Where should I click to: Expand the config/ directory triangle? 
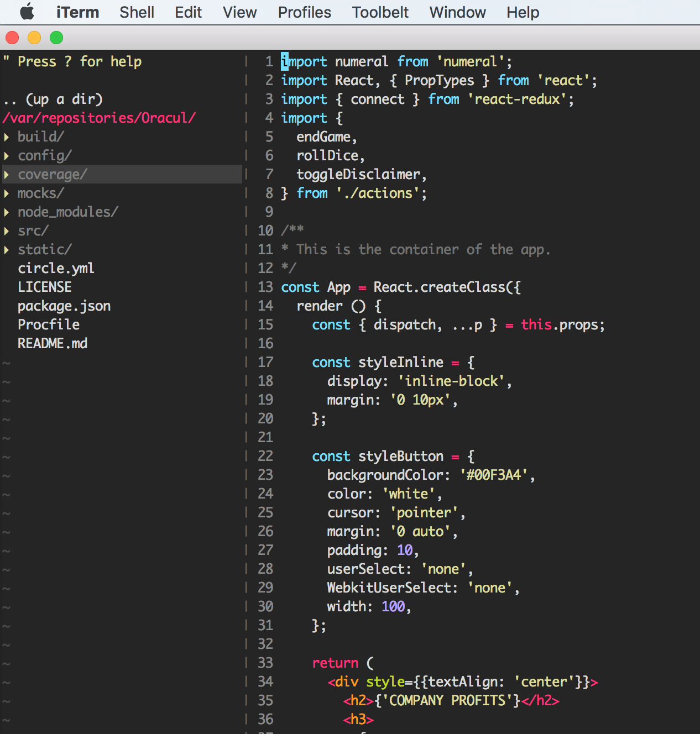[7, 156]
